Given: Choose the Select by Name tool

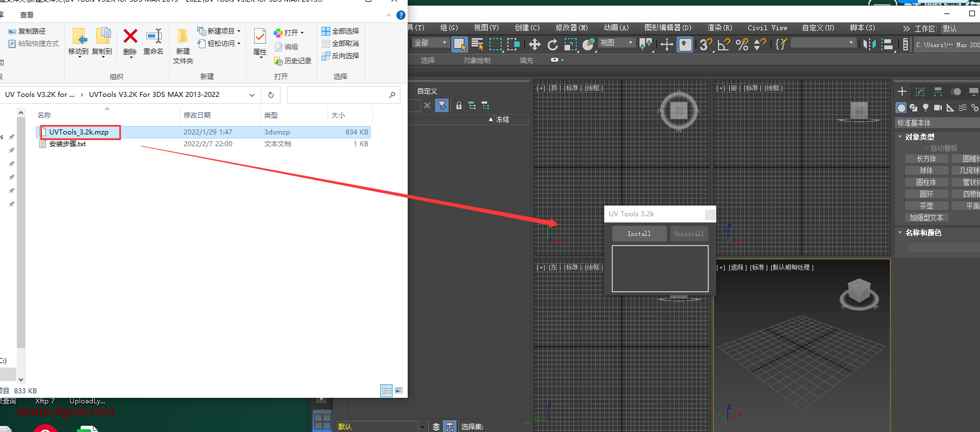Looking at the screenshot, I should click(x=477, y=44).
